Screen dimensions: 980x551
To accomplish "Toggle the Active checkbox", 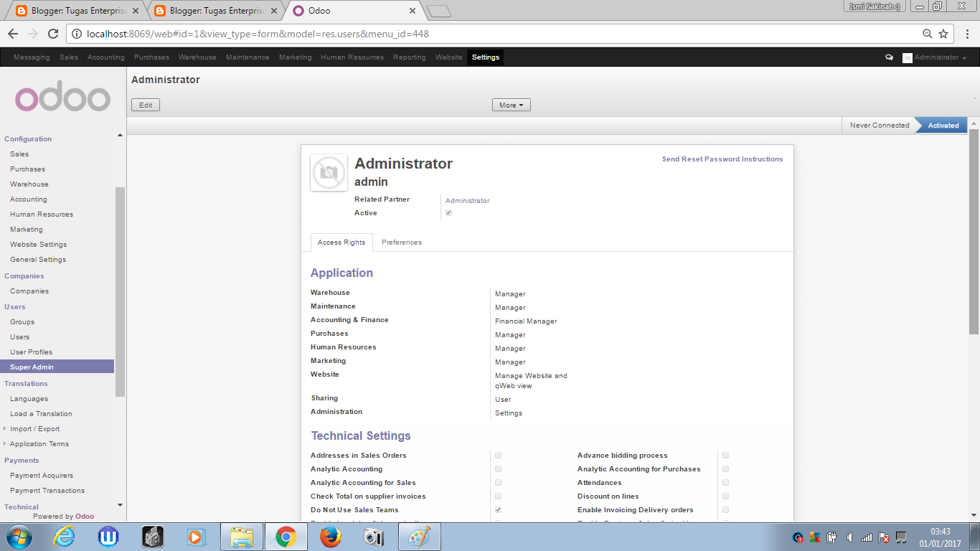I will click(x=449, y=213).
